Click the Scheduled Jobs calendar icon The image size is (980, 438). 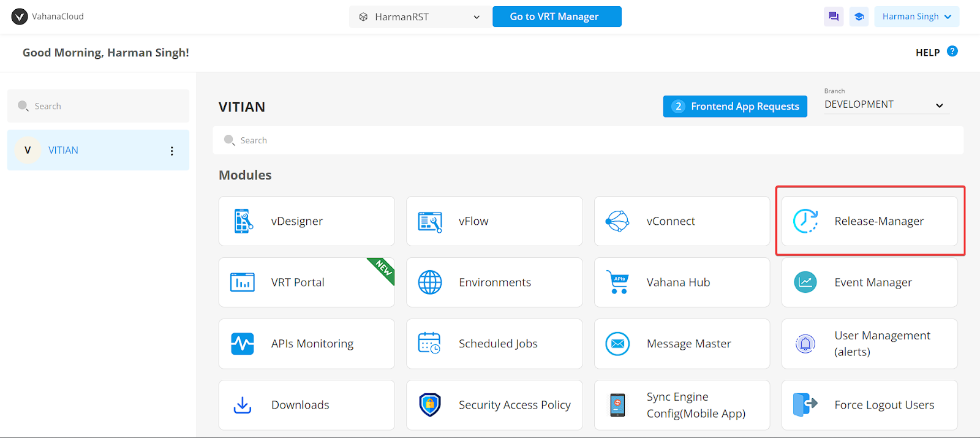click(x=429, y=343)
